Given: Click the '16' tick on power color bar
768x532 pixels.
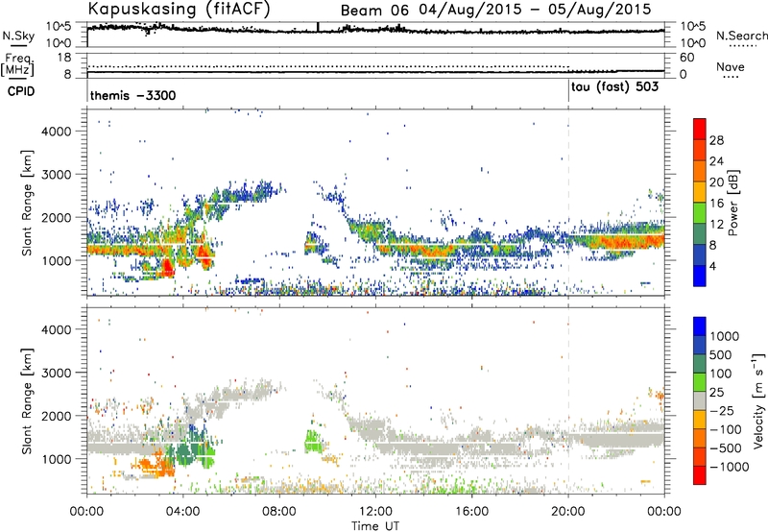Looking at the screenshot, I should click(x=716, y=204).
